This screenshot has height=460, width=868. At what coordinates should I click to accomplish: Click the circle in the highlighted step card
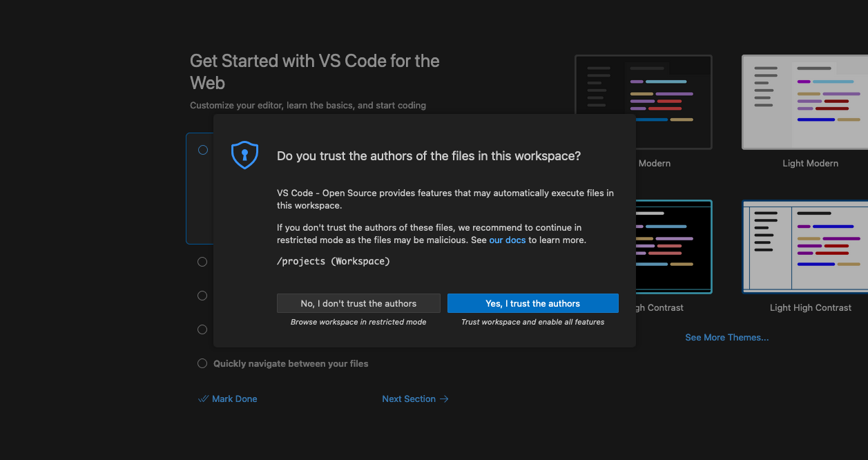click(x=202, y=150)
